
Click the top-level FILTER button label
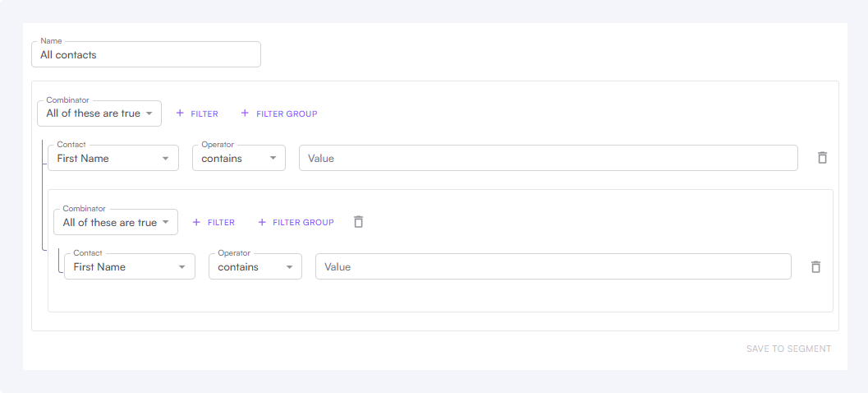204,113
